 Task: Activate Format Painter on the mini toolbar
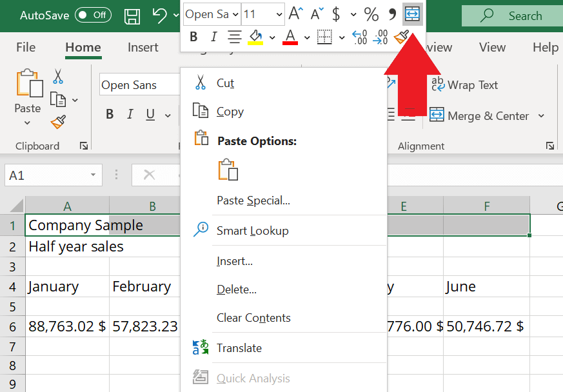pyautogui.click(x=401, y=37)
